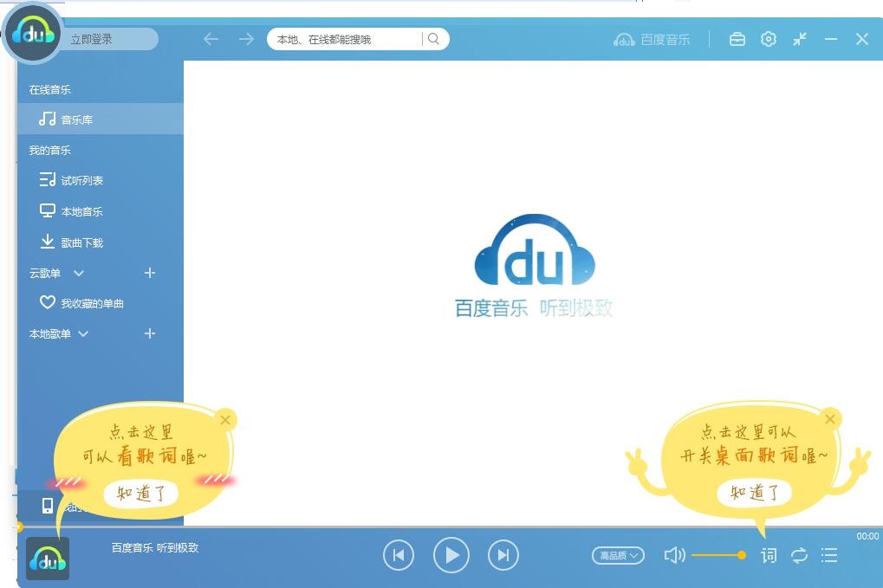Screen dimensions: 883x588
Task: Navigate back with the left arrow
Action: point(211,39)
